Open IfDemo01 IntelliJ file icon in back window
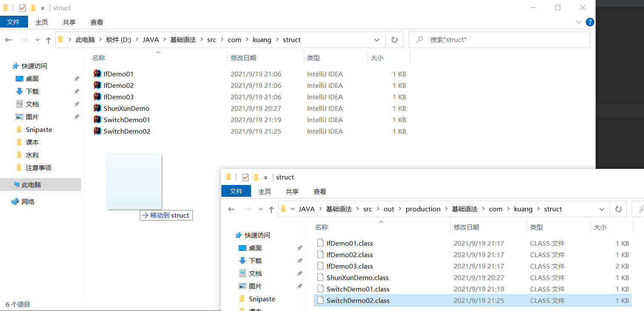 coord(97,74)
